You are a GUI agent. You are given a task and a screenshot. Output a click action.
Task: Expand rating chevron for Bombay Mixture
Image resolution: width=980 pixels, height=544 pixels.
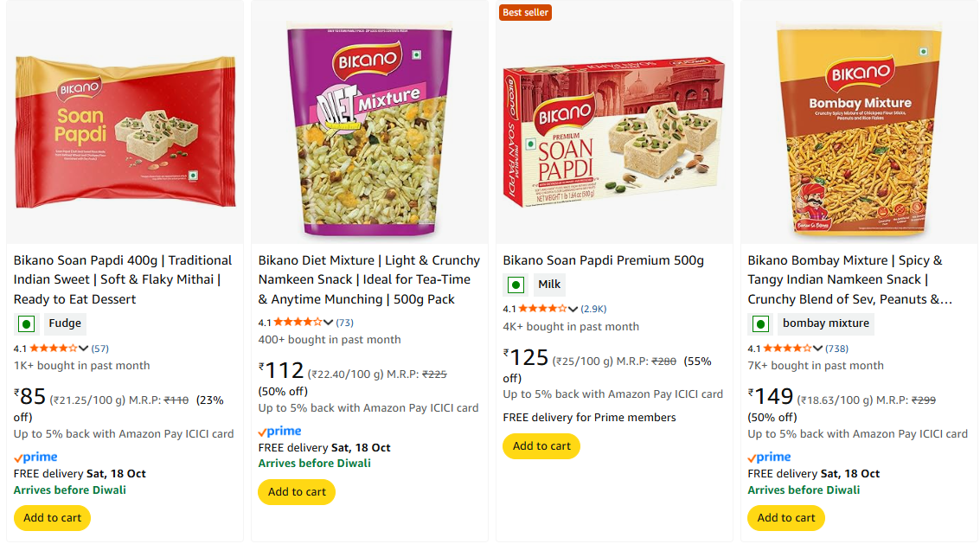[x=818, y=349]
